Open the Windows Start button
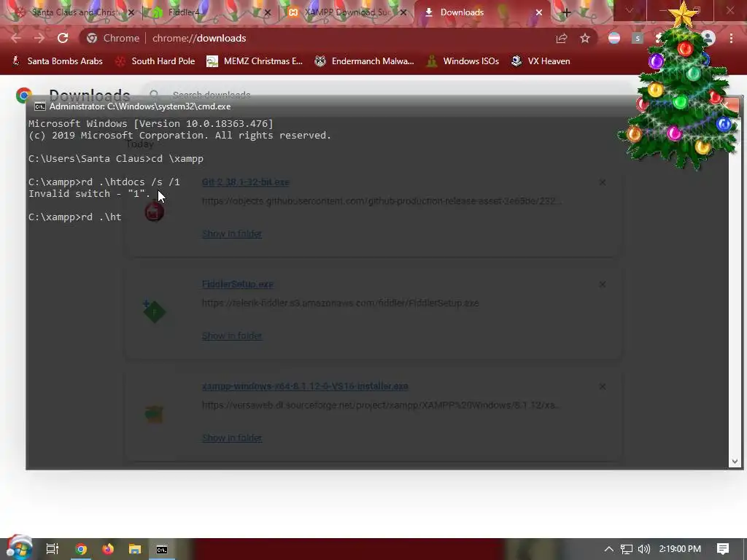 point(19,548)
